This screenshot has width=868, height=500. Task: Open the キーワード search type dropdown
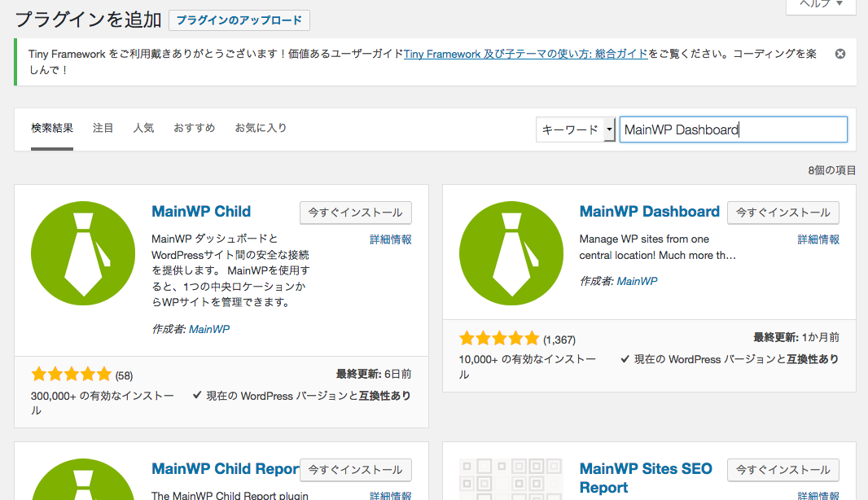coord(575,129)
